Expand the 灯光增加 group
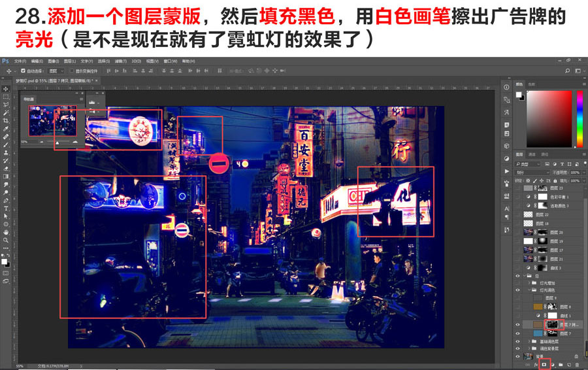Screen dimensions: 588x370 [529, 282]
